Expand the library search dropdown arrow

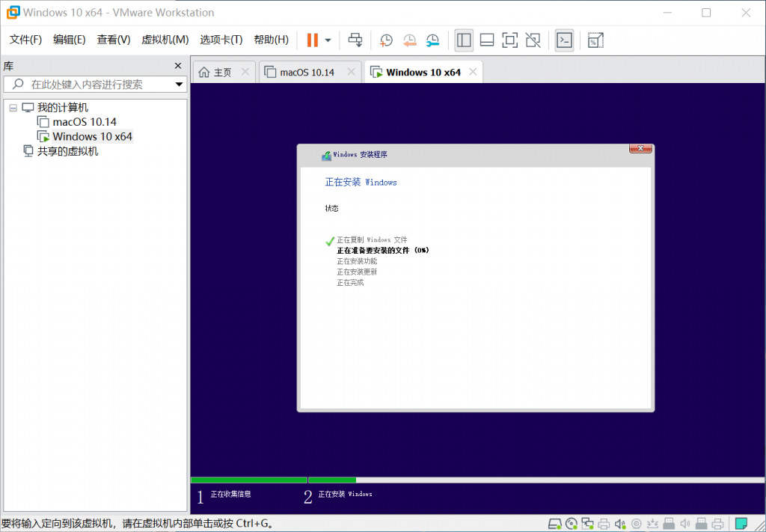point(180,85)
